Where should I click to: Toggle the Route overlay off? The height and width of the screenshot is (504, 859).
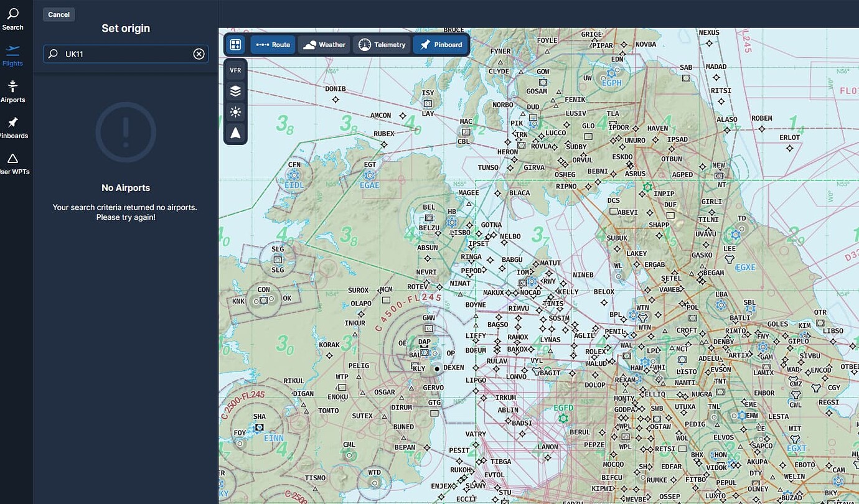pyautogui.click(x=273, y=44)
